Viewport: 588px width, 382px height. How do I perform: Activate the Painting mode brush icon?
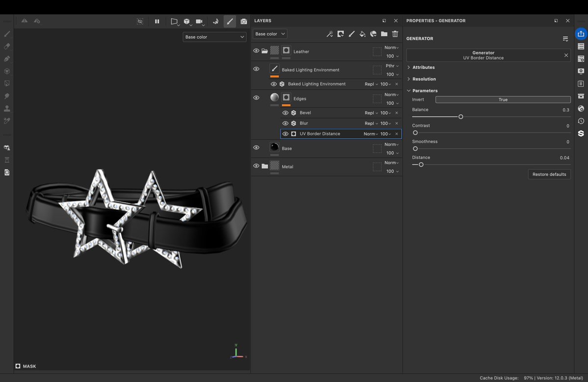[x=230, y=22]
